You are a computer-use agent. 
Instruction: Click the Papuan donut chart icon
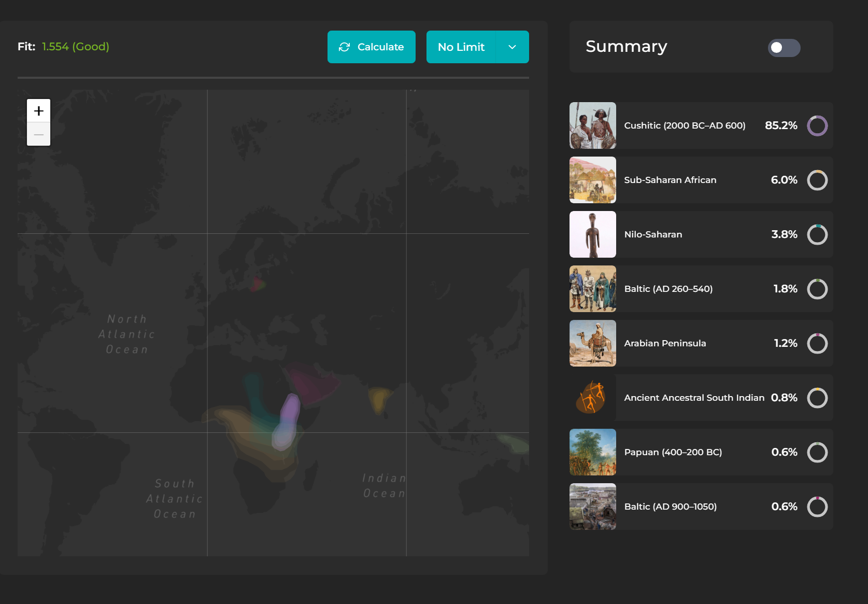click(817, 453)
